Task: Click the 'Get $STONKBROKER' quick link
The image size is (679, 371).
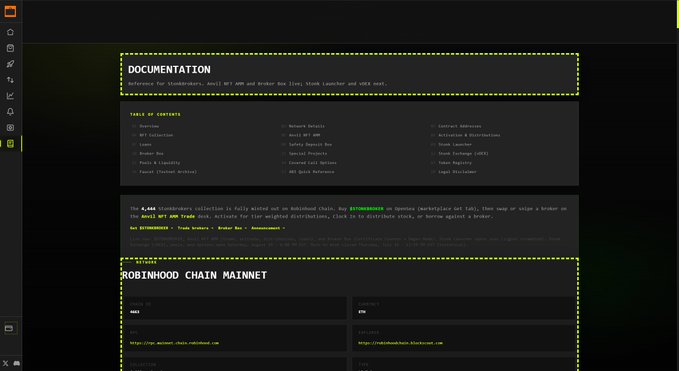Action: [151, 228]
